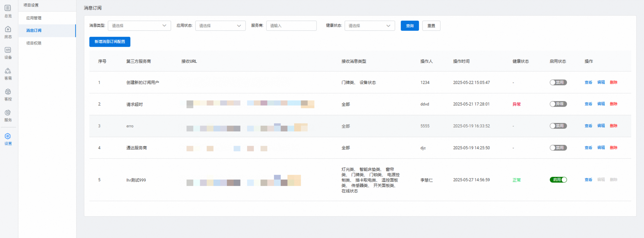Click operator name ddvd
Viewport: 644px width, 238px height.
tap(425, 104)
